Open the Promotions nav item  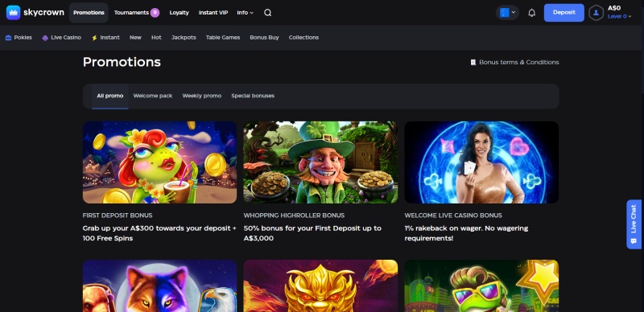(89, 13)
